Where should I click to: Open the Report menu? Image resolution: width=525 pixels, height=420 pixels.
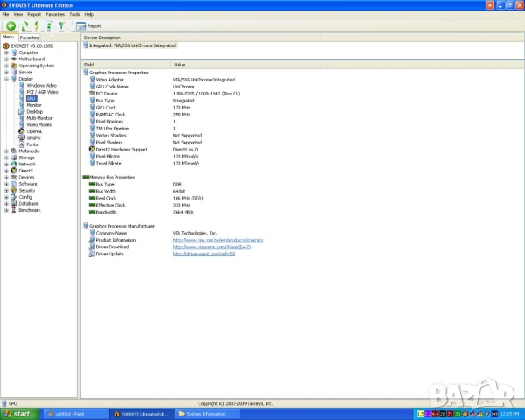pos(34,14)
